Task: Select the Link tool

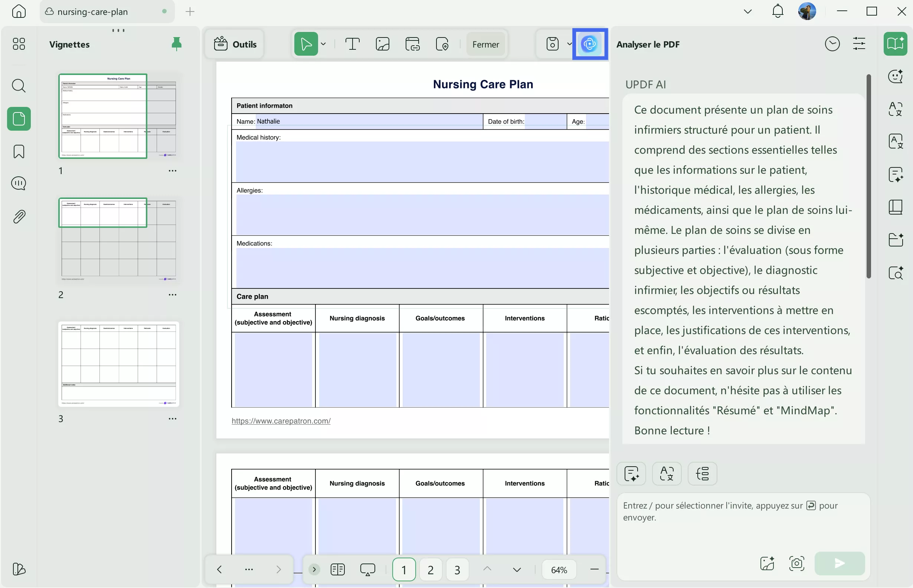Action: point(413,44)
